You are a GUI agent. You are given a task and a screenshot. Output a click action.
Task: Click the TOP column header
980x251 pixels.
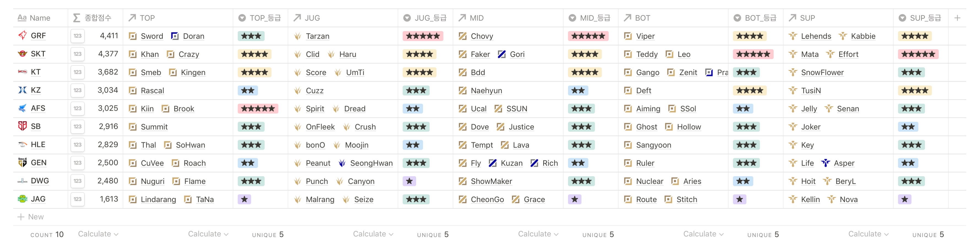coord(147,18)
